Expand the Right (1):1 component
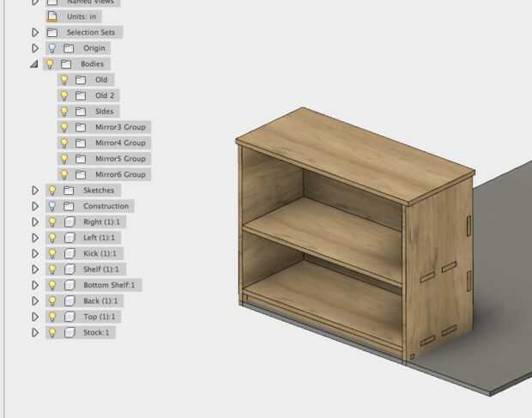The height and width of the screenshot is (418, 532). 35,222
